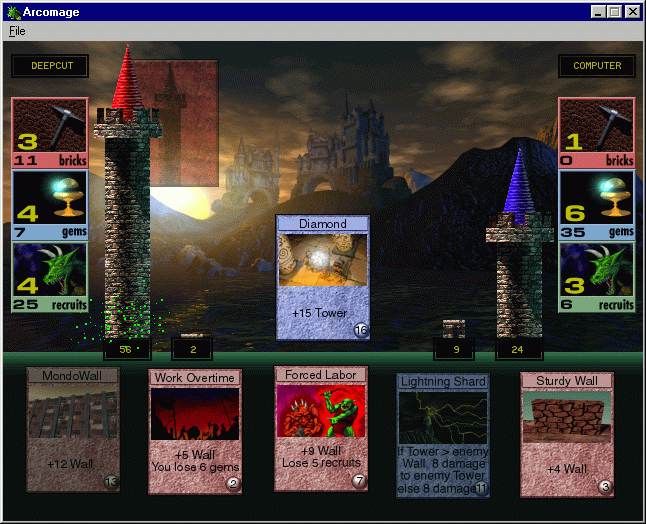Play the MondoWall card
Screen dimensions: 646x524
[x=72, y=430]
